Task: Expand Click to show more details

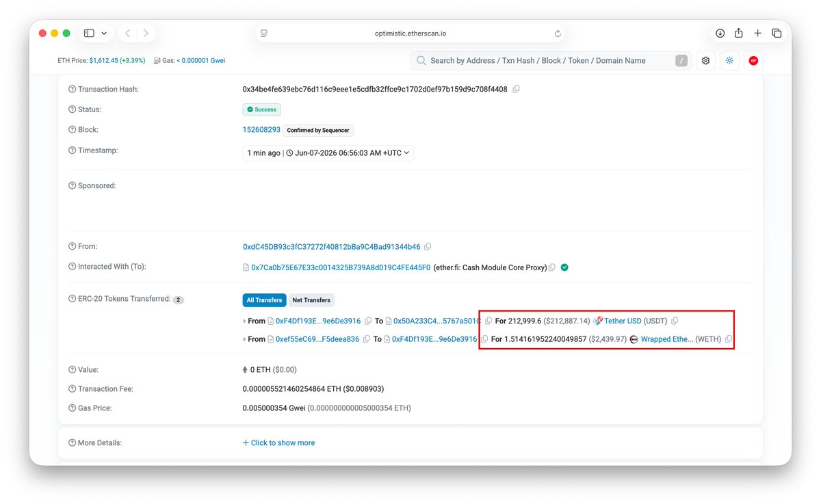Action: pyautogui.click(x=278, y=443)
